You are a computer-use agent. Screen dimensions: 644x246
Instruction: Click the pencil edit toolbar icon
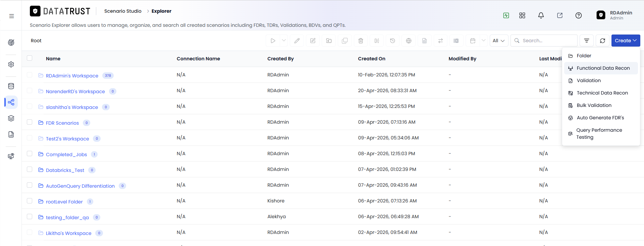pyautogui.click(x=297, y=41)
